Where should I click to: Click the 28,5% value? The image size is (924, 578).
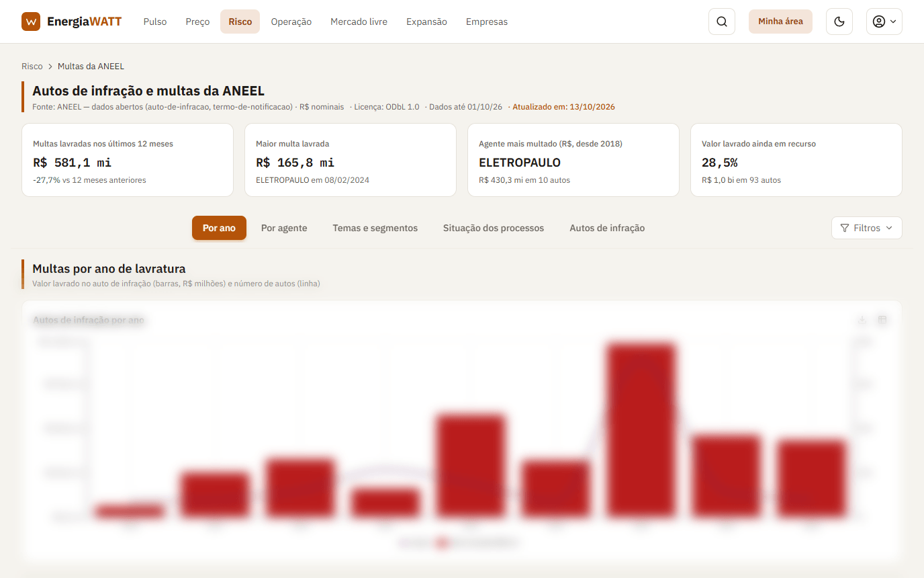click(720, 162)
